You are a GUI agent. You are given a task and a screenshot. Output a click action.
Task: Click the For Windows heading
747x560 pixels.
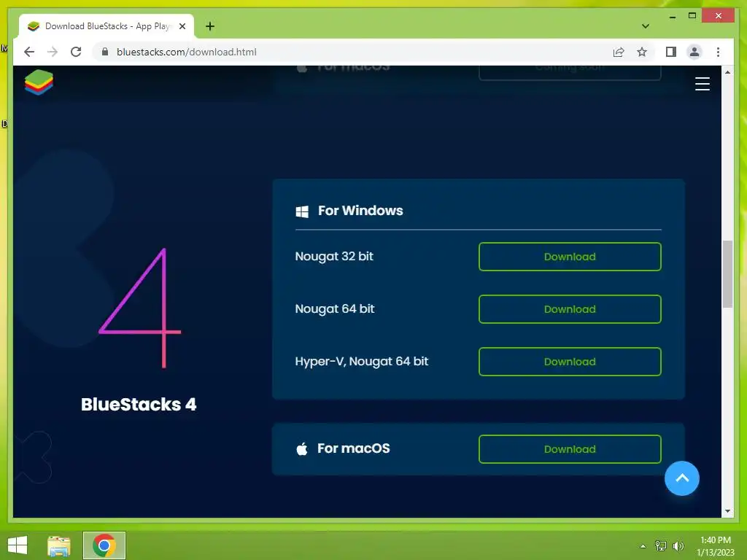(x=360, y=211)
